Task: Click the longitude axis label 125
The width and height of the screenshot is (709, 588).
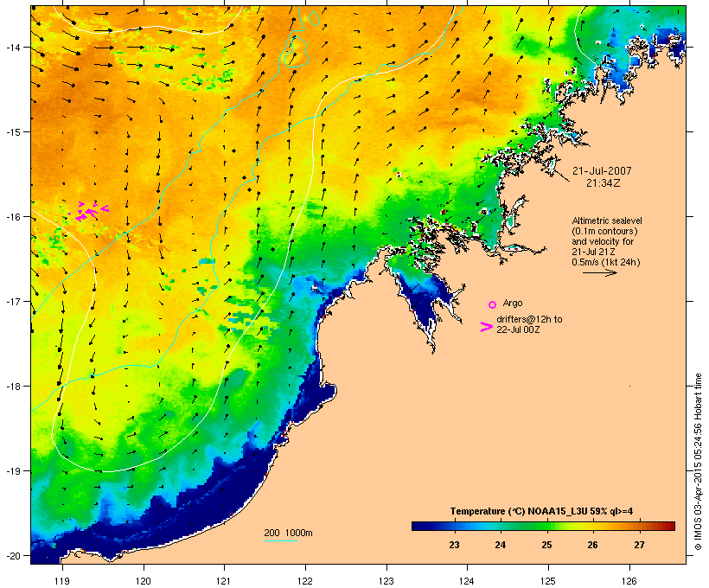Action: 548,581
